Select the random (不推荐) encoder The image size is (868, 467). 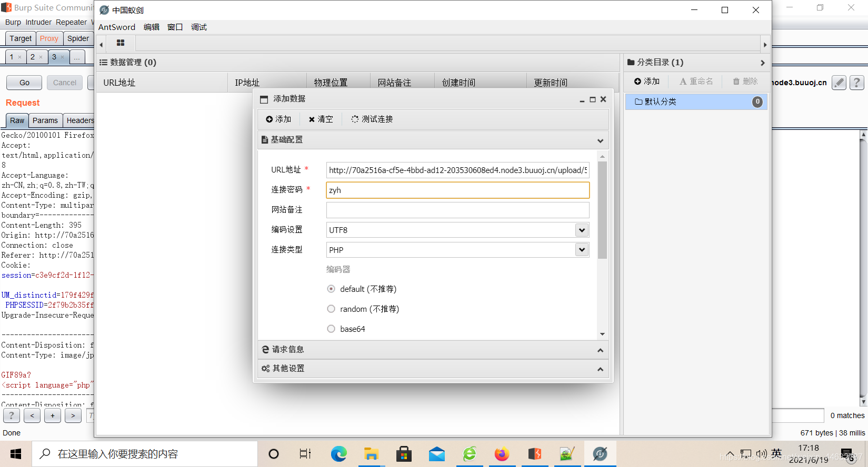click(331, 309)
